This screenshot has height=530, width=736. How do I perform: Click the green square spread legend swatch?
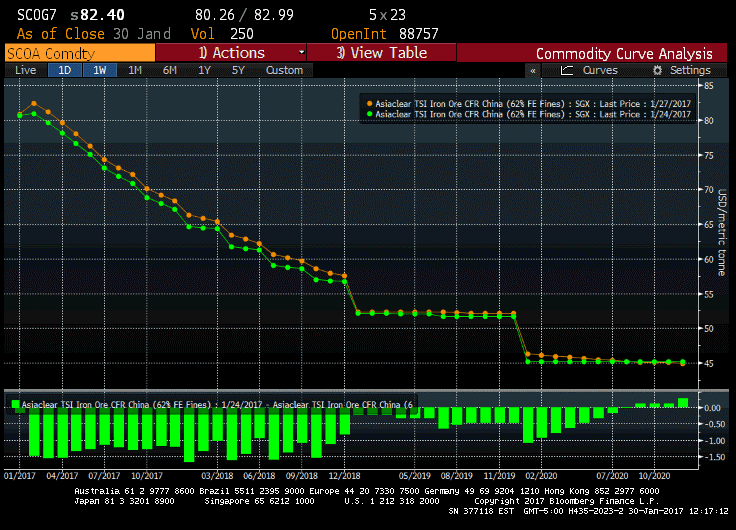pyautogui.click(x=15, y=404)
